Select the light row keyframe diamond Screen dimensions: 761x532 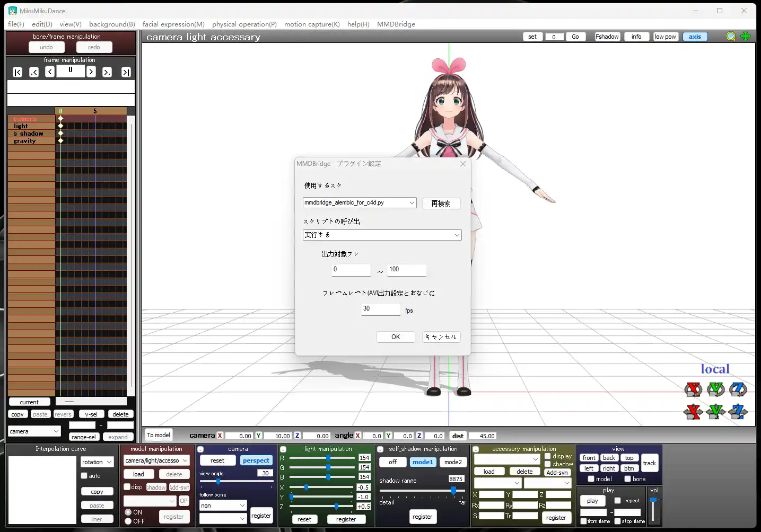pyautogui.click(x=60, y=126)
